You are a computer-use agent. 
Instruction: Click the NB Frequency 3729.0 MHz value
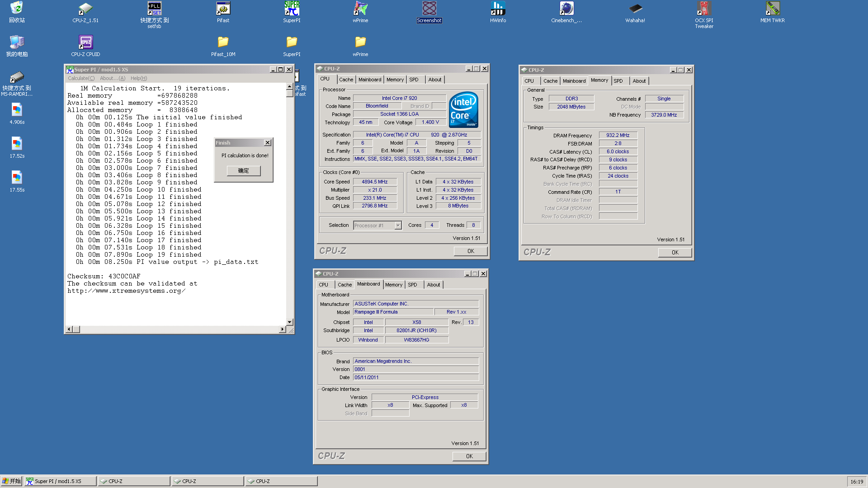[664, 115]
